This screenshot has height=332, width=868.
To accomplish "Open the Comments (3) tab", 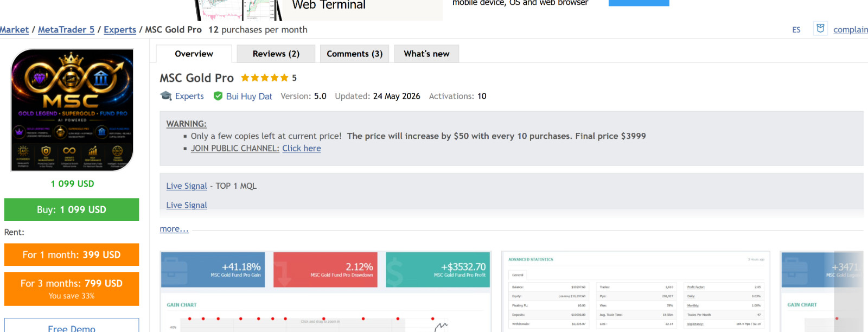I will tap(355, 54).
